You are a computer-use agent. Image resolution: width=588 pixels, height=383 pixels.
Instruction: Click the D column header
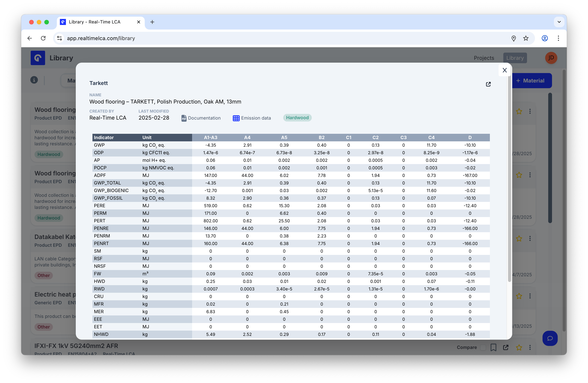pos(470,137)
